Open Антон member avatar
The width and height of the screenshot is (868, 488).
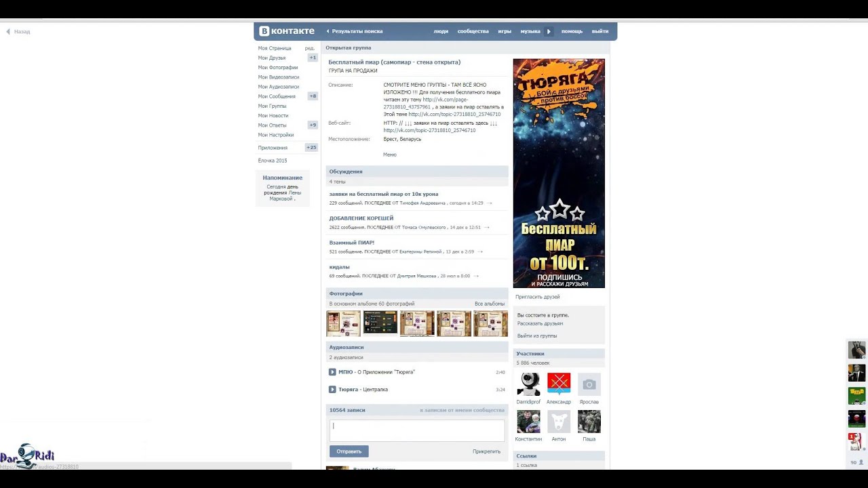[x=559, y=422]
